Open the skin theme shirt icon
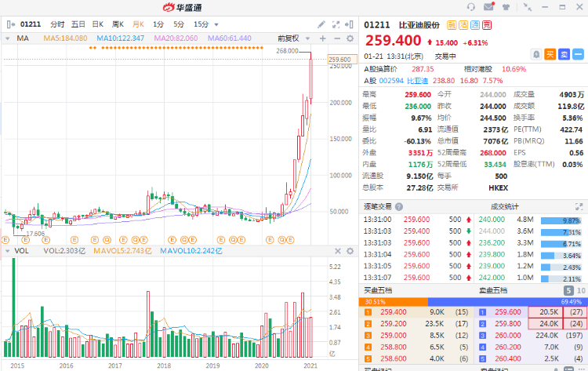This screenshot has height=371, width=588. (x=506, y=7)
